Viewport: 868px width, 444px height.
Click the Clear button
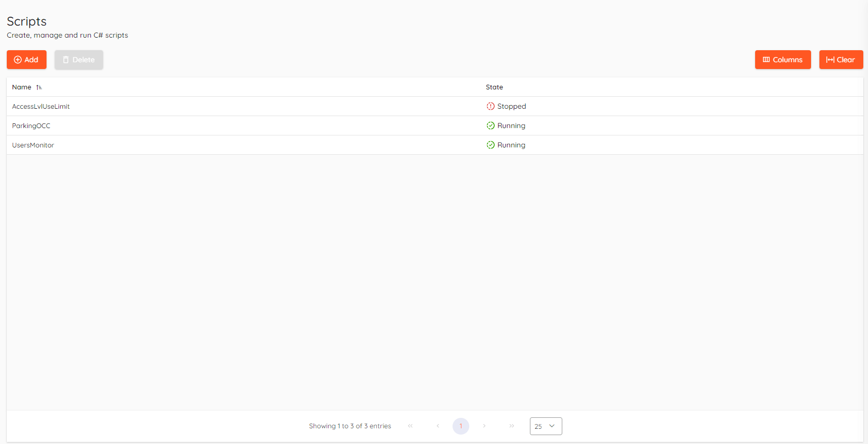point(841,60)
